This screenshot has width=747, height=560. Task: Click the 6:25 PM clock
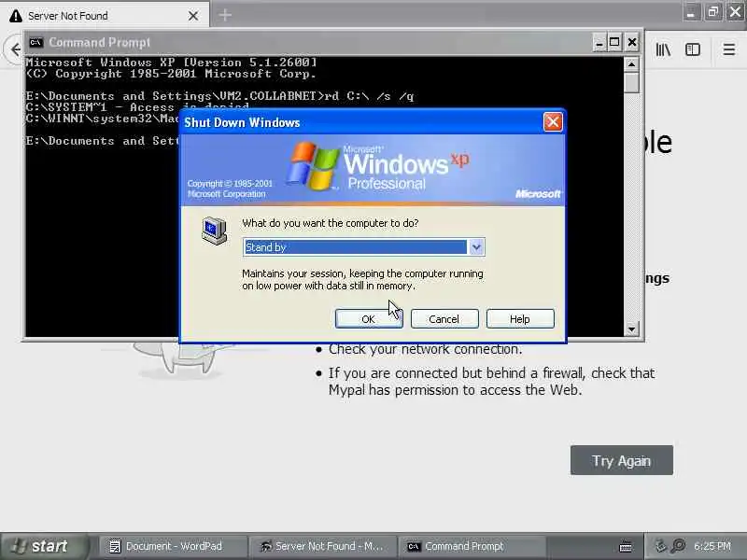pyautogui.click(x=712, y=546)
